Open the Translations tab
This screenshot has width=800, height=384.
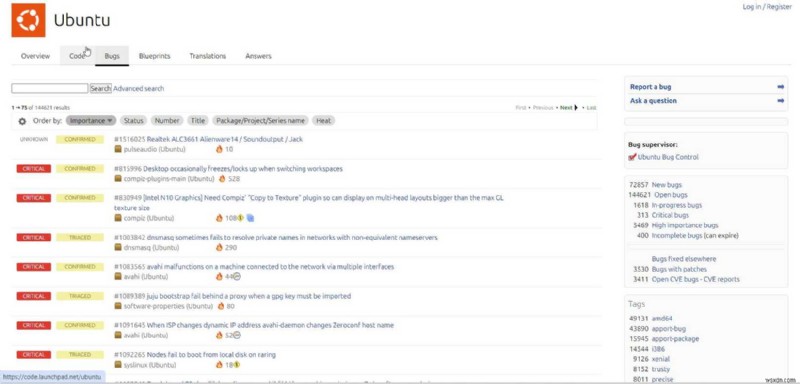point(208,56)
